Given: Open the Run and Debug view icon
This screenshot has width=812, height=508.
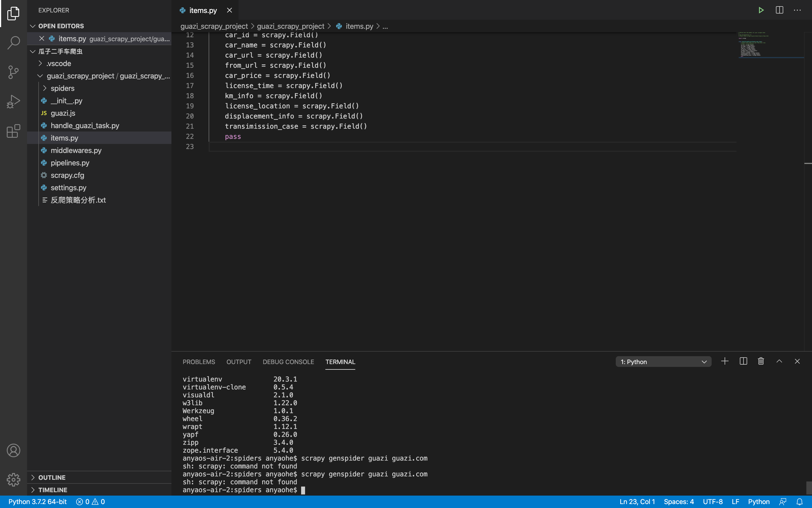Looking at the screenshot, I should click(14, 102).
